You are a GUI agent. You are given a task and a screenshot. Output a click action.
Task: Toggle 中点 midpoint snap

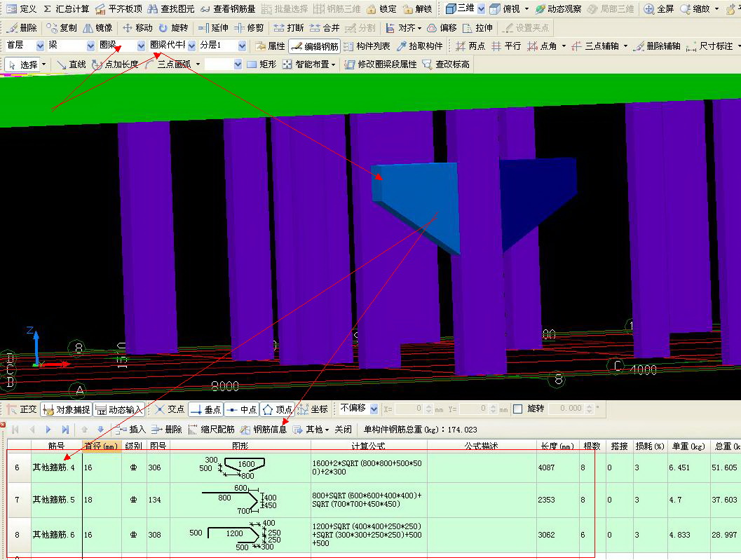[241, 409]
